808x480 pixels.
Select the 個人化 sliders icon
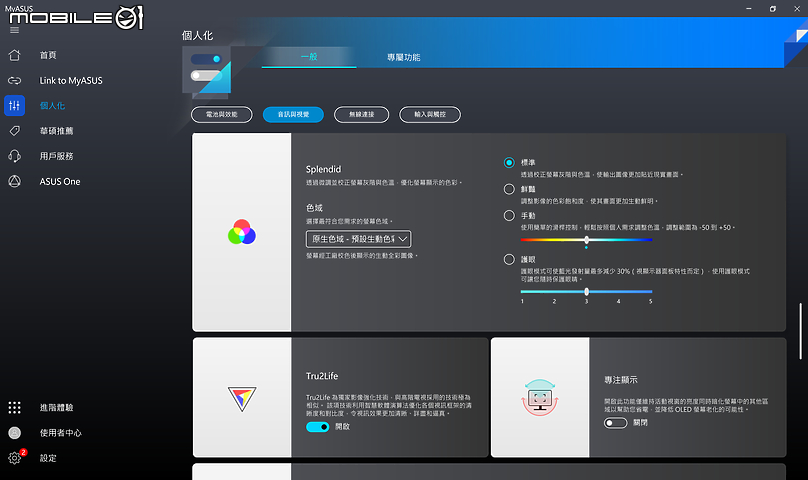pos(14,106)
